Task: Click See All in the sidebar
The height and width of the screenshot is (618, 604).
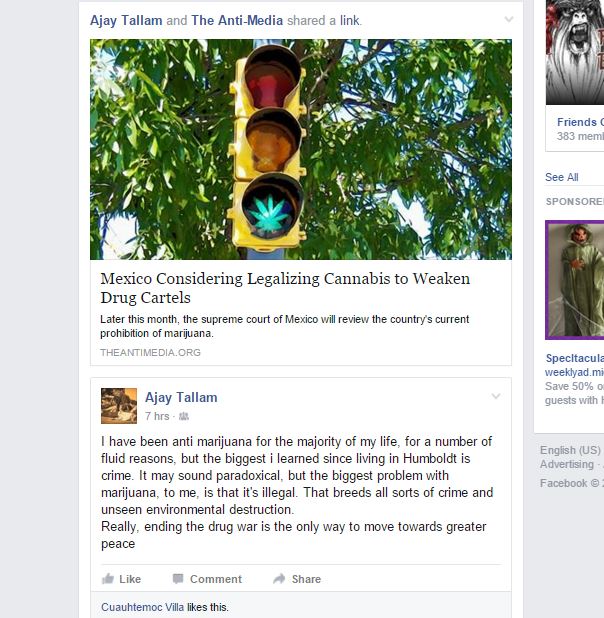Action: pos(562,177)
